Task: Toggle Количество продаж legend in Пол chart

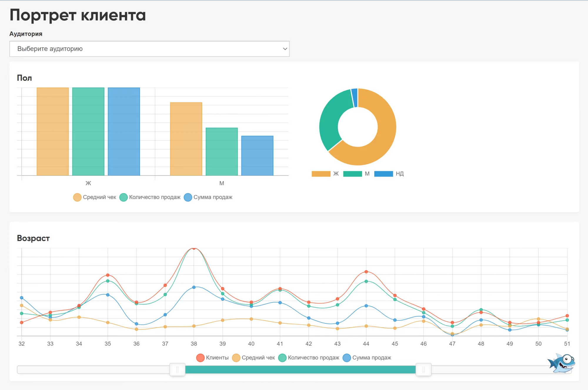Action: pyautogui.click(x=150, y=197)
